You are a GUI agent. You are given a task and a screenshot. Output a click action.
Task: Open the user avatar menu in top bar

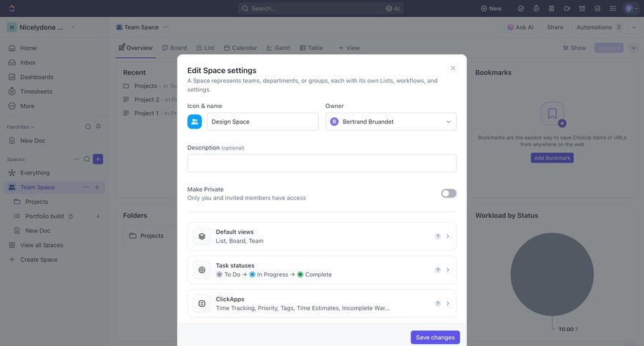631,8
